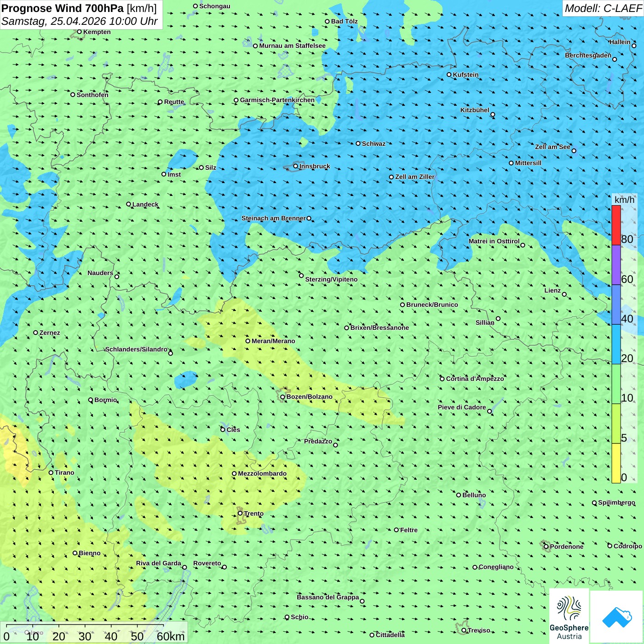Click the Mezzolombardo label
The image size is (644, 644).
262,473
